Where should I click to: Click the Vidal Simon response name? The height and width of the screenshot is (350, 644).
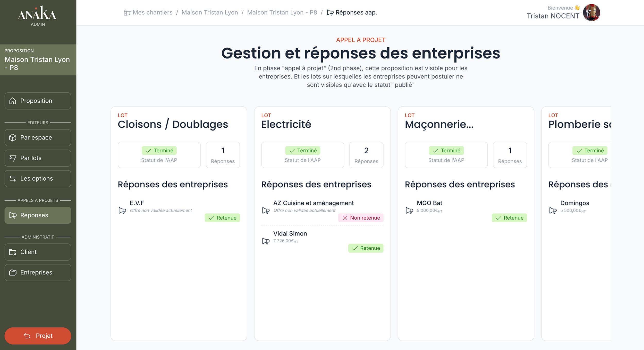tap(290, 233)
